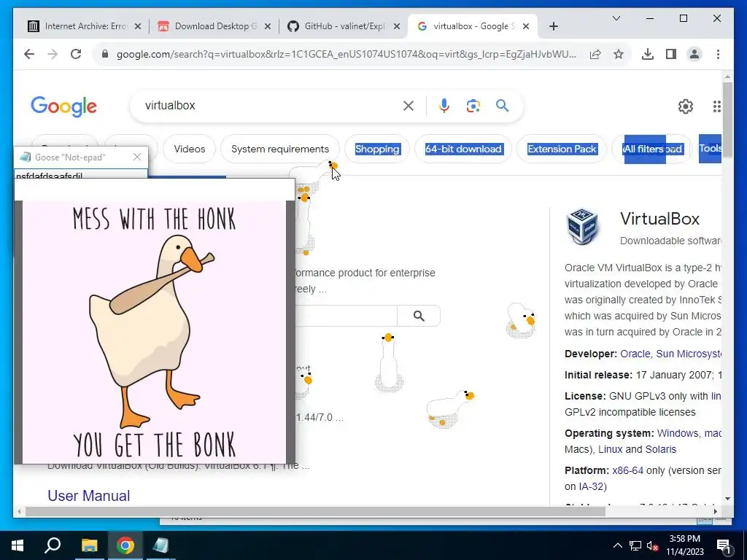Click the horizontal scrollbar thumb

click(315, 511)
